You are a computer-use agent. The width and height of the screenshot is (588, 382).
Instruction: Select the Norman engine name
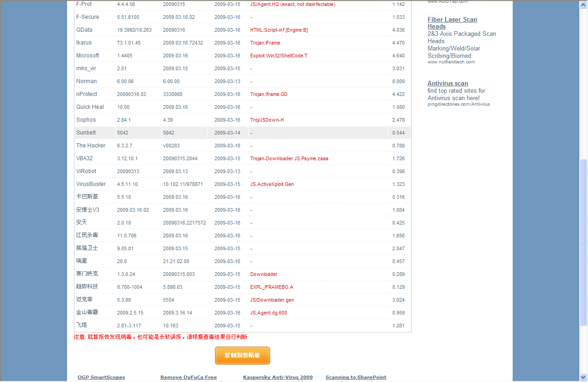coord(86,81)
